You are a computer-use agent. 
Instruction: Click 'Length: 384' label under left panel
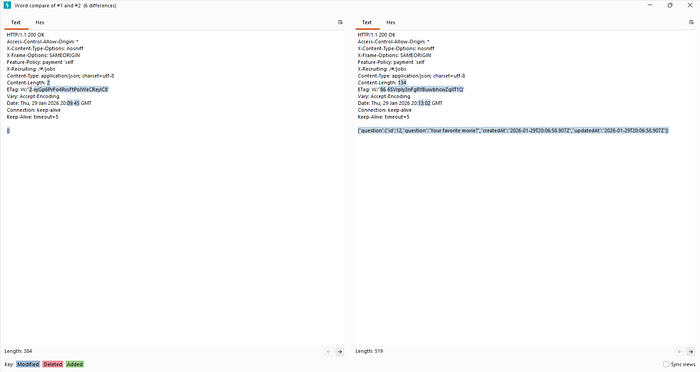coord(18,351)
